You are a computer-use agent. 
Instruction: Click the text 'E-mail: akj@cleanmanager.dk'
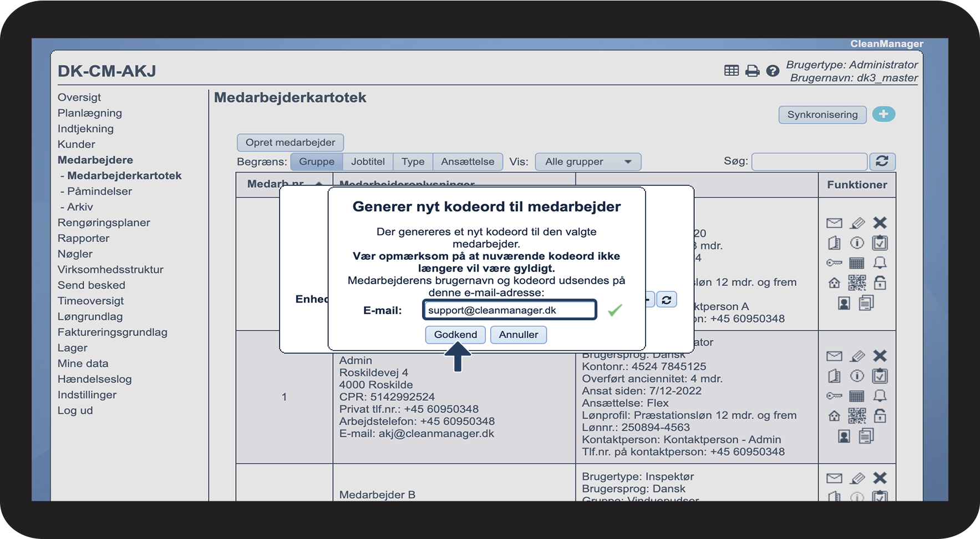pyautogui.click(x=417, y=434)
